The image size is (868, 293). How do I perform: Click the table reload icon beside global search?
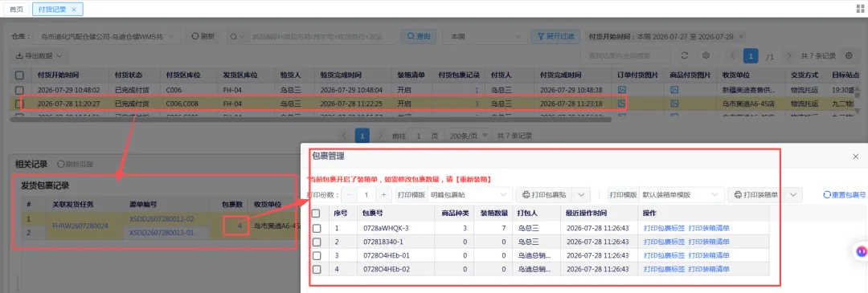click(684, 56)
